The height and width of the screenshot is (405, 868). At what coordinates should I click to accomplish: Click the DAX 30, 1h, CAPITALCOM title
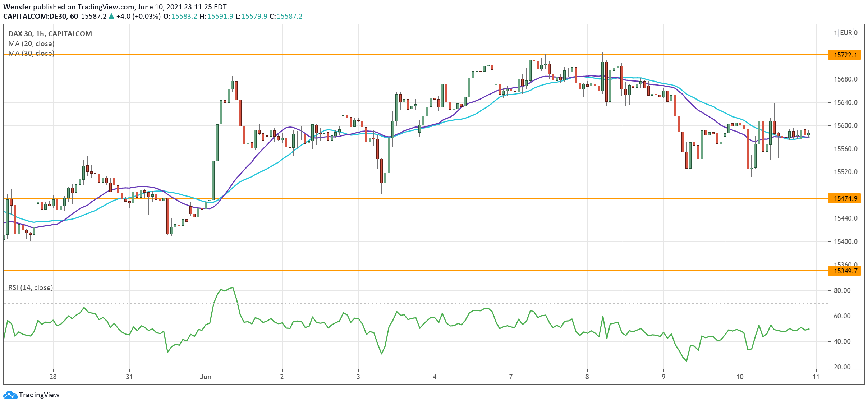point(50,34)
